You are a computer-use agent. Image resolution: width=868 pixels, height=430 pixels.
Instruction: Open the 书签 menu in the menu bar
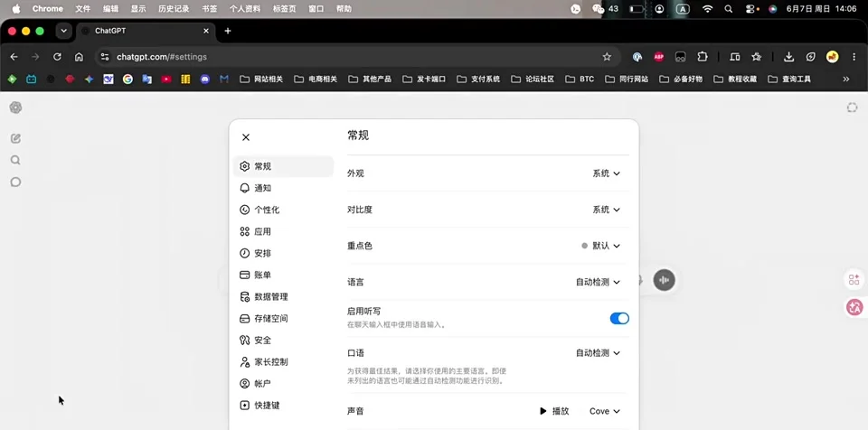point(210,9)
